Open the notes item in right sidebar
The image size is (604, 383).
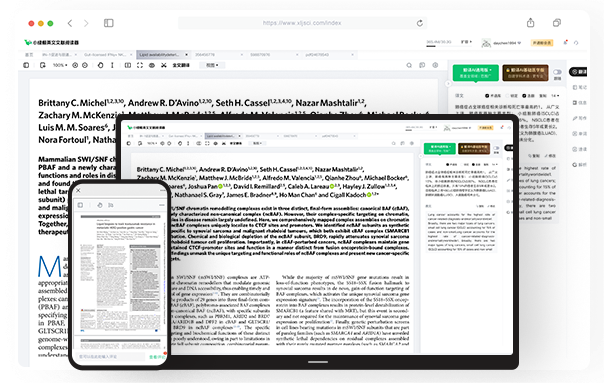click(x=579, y=87)
